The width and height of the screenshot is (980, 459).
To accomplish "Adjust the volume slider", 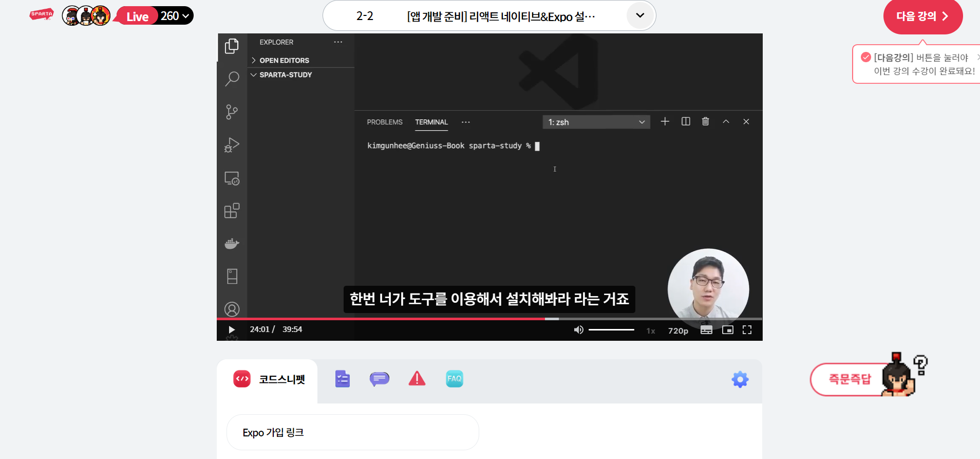I will [x=611, y=329].
